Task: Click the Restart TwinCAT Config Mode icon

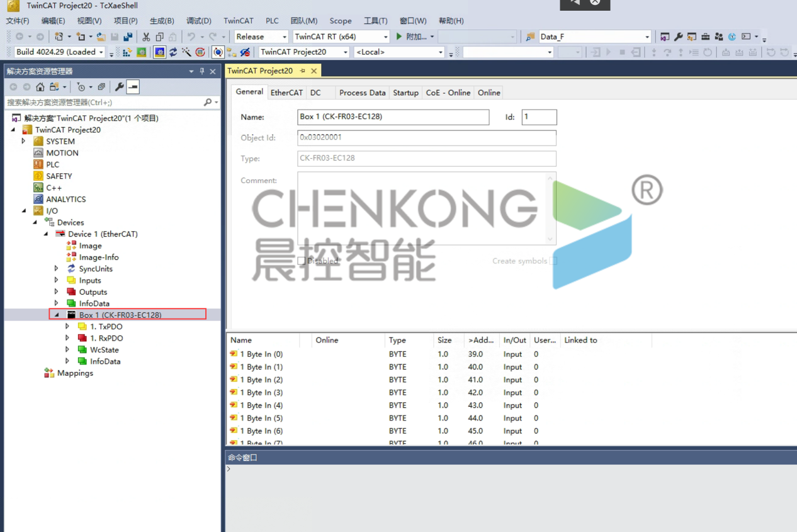Action: coord(159,52)
